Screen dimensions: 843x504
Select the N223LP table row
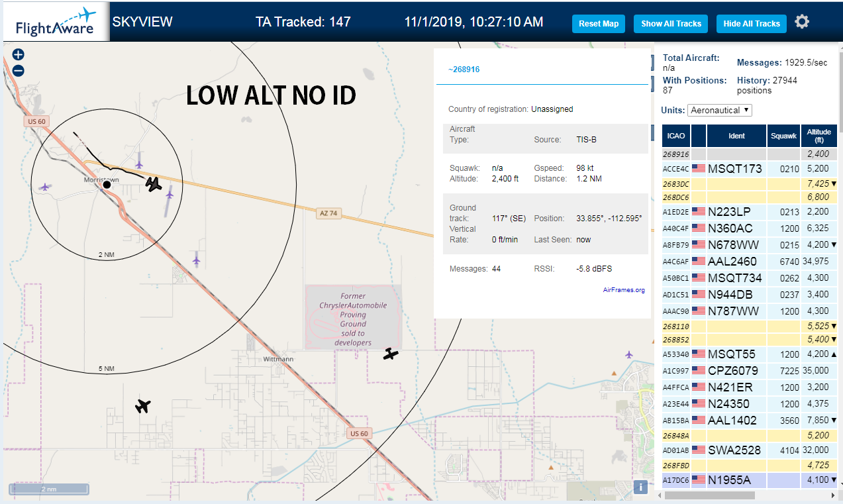750,212
